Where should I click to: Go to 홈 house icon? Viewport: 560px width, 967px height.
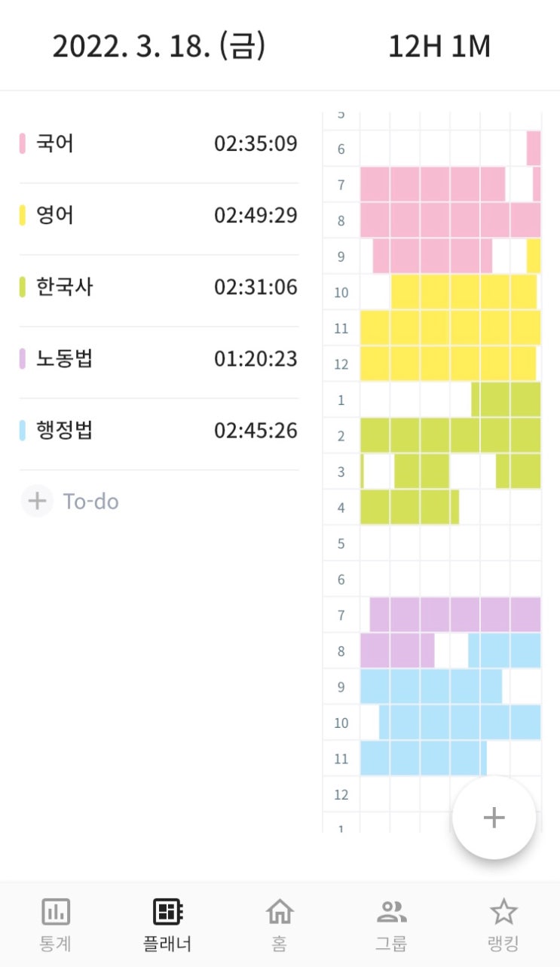pyautogui.click(x=280, y=913)
